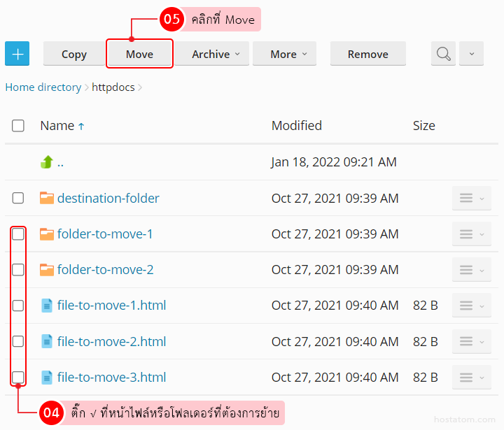Screen dimensions: 504x430
Task: Click the green up-arrow parent directory icon
Action: click(x=47, y=162)
